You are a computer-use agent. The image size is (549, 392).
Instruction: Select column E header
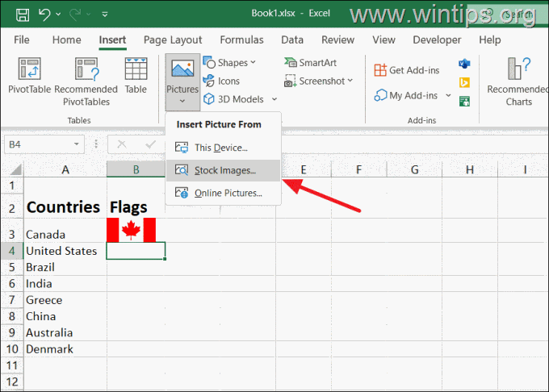click(304, 169)
